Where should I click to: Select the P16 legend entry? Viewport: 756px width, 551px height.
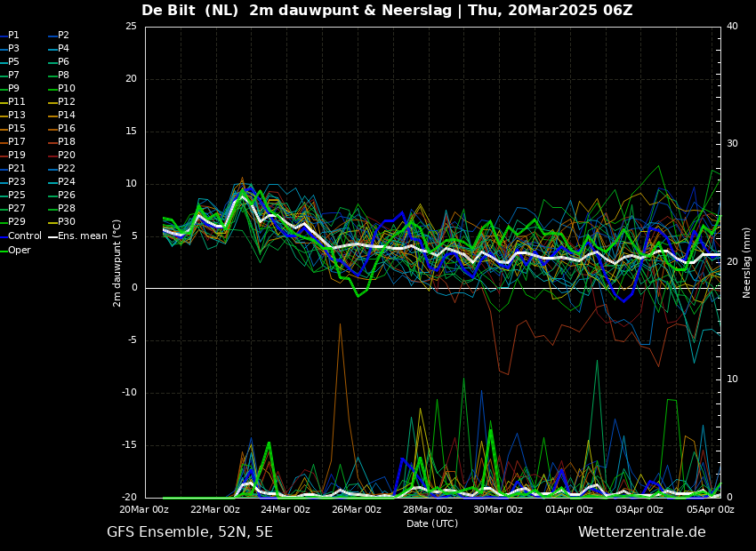point(62,129)
